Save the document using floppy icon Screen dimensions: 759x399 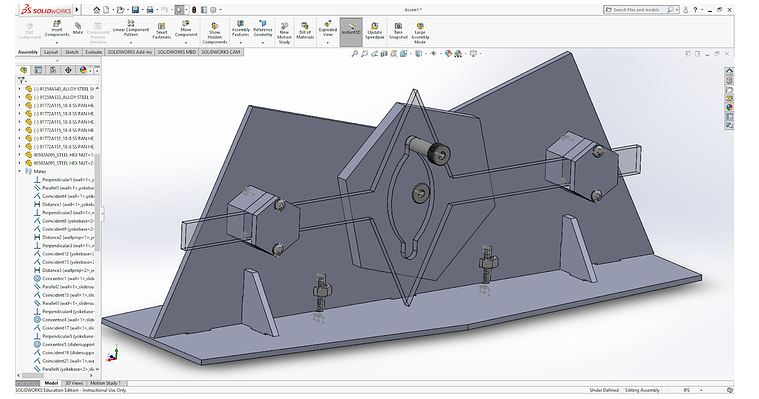point(136,10)
